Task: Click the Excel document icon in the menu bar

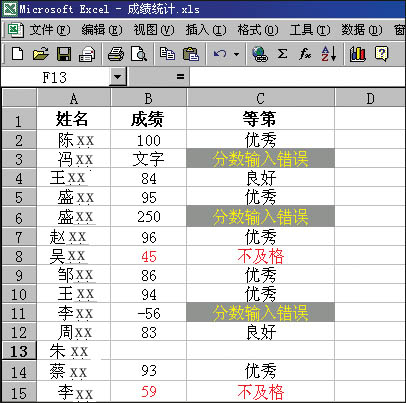Action: pyautogui.click(x=15, y=31)
